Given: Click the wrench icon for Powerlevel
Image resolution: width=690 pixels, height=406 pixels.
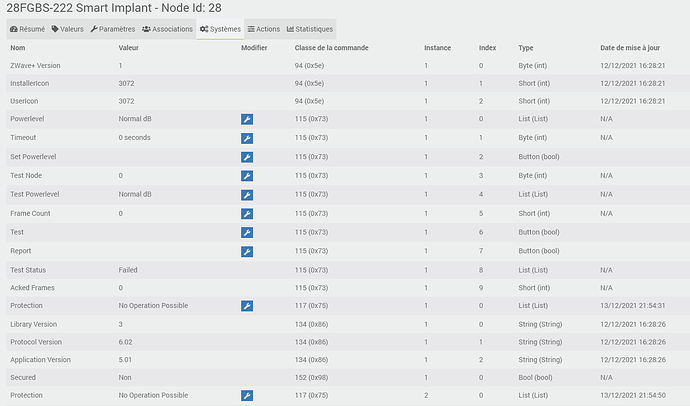Looking at the screenshot, I should [x=247, y=120].
